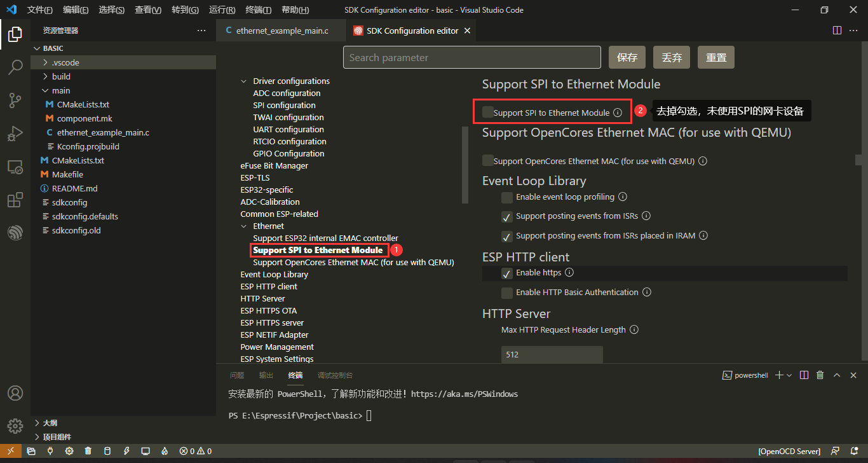Show info for Enable https option
This screenshot has width=868, height=463.
pyautogui.click(x=569, y=272)
